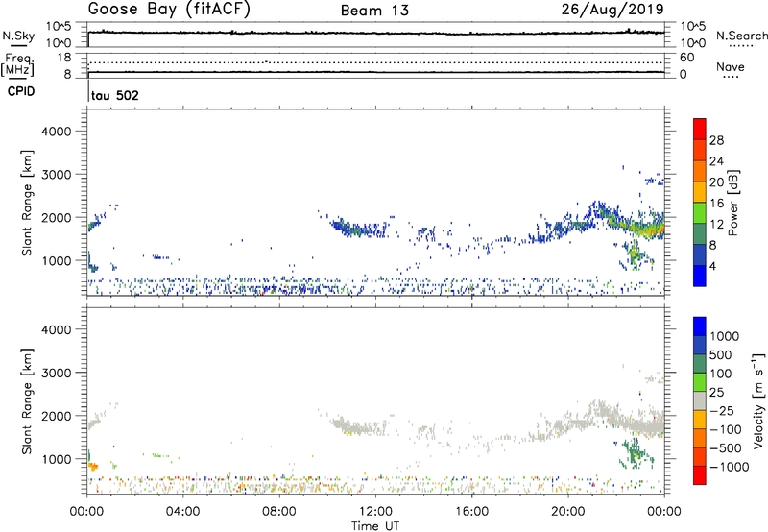
Task: Select the "08:00" time axis label
Action: (x=279, y=512)
